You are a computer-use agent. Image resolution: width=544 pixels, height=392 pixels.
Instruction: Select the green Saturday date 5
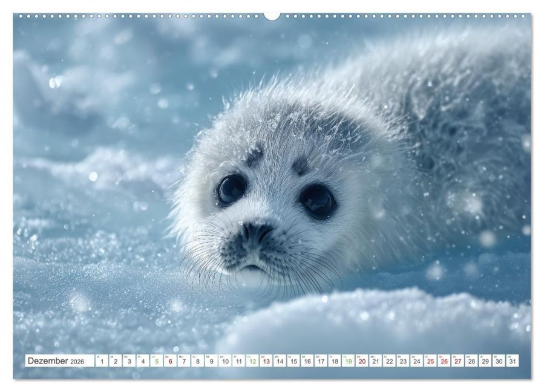point(157,361)
